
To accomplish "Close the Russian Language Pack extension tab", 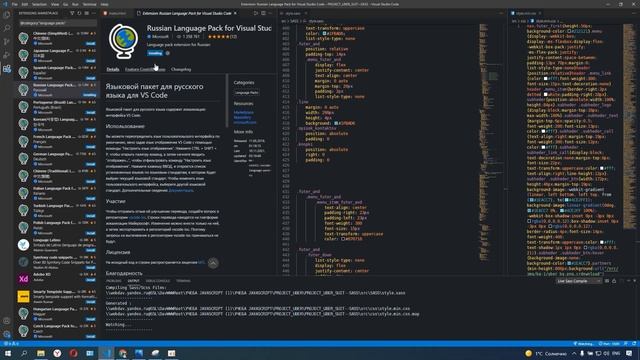I will pyautogui.click(x=235, y=13).
